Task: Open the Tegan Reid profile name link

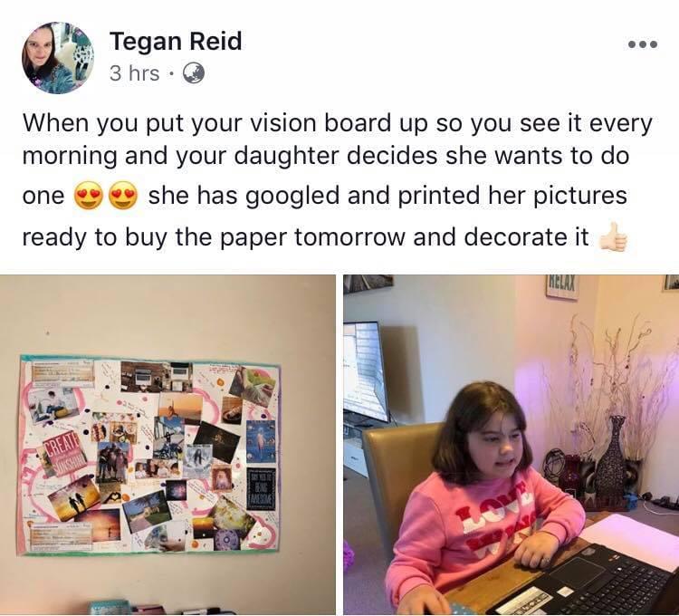Action: coord(176,42)
